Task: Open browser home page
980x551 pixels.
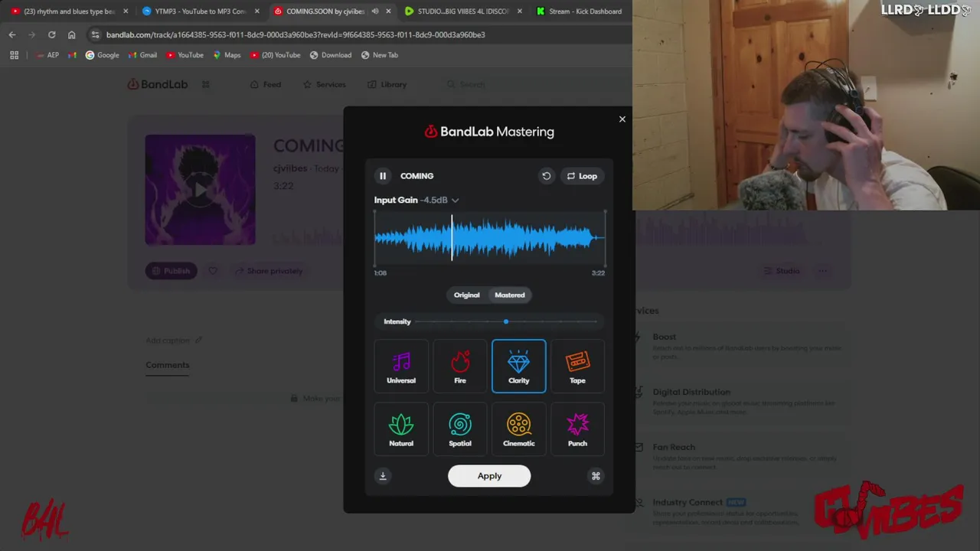Action: (x=71, y=34)
